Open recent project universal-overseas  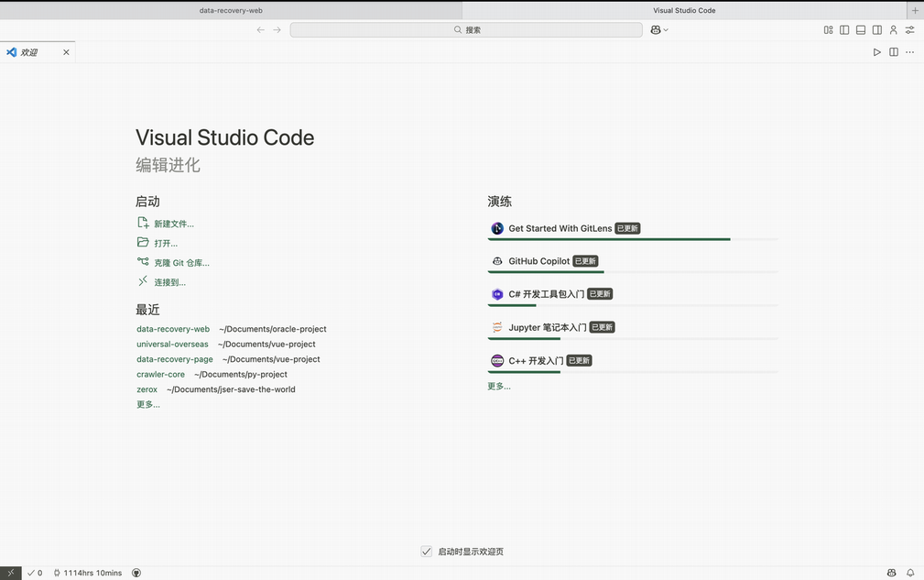(173, 345)
